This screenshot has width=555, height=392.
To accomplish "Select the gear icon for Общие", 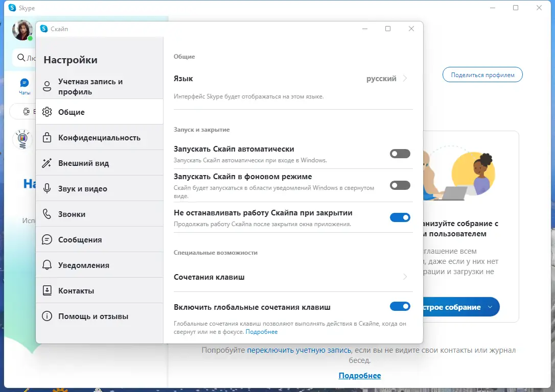I will coord(47,112).
